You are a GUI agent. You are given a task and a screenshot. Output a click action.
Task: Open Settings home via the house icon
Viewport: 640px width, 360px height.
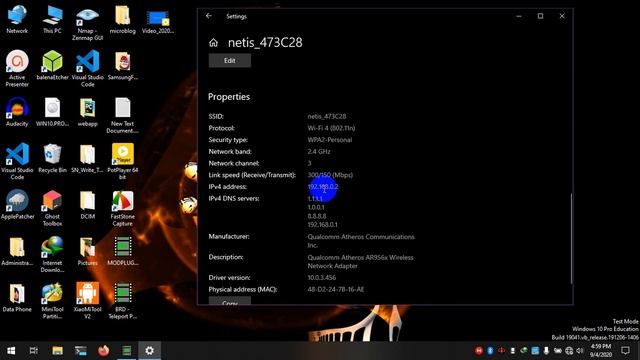pyautogui.click(x=213, y=42)
